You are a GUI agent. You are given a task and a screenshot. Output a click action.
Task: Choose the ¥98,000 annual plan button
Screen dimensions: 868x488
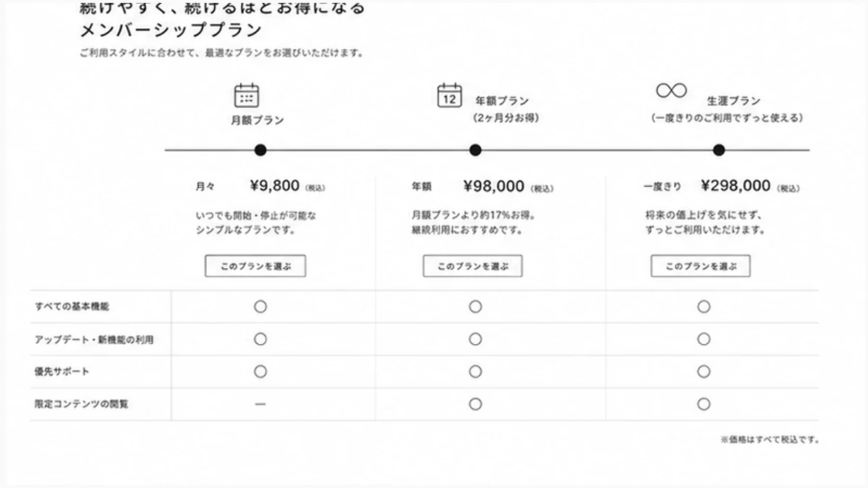coord(472,266)
